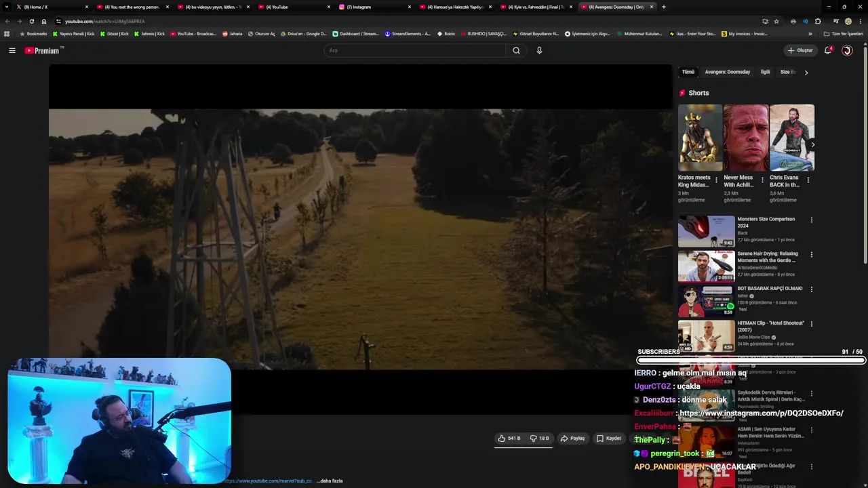Open Tüm Yer İşaretleri bookmarks folder
Screen dimensions: 868x488
click(844, 34)
